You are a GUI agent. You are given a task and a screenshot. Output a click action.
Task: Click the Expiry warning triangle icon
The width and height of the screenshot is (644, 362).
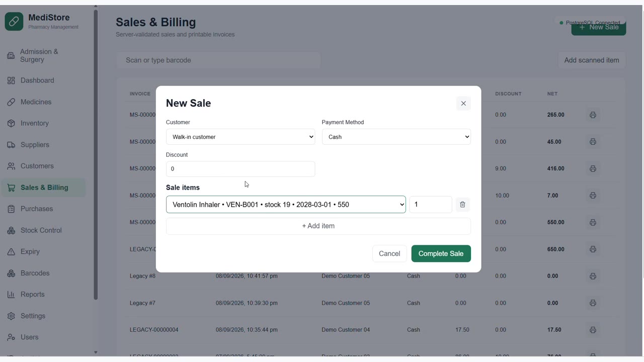11,251
